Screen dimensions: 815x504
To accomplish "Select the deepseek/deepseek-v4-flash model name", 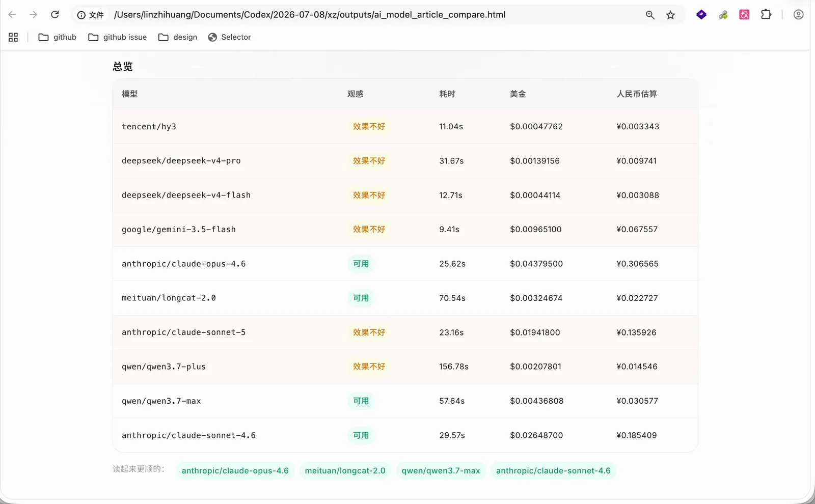I will [186, 195].
